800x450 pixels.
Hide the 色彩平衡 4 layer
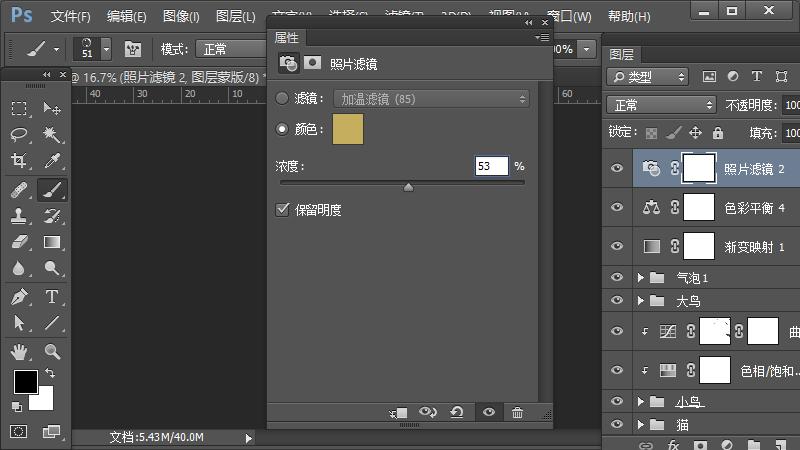(x=617, y=208)
